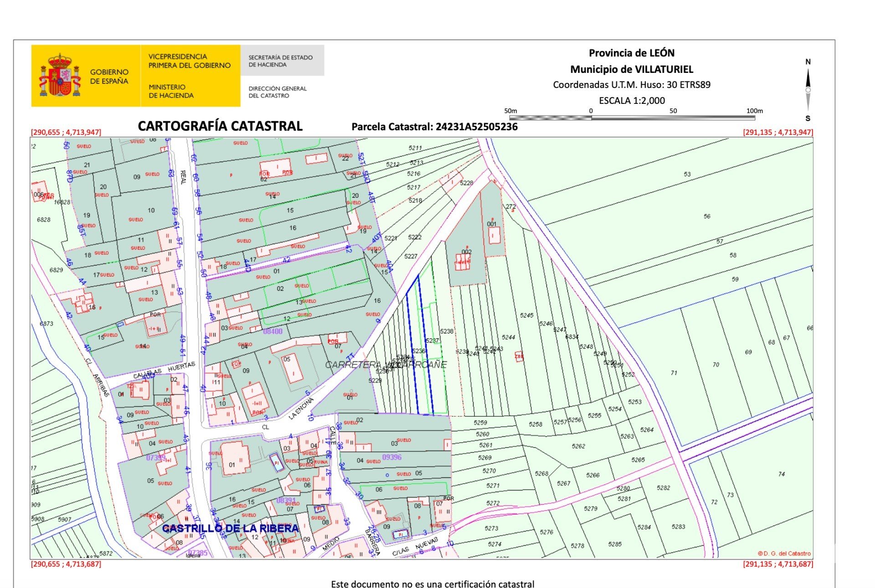Click the Ministerio de Hacienda text
The height and width of the screenshot is (588, 875).
tap(171, 91)
